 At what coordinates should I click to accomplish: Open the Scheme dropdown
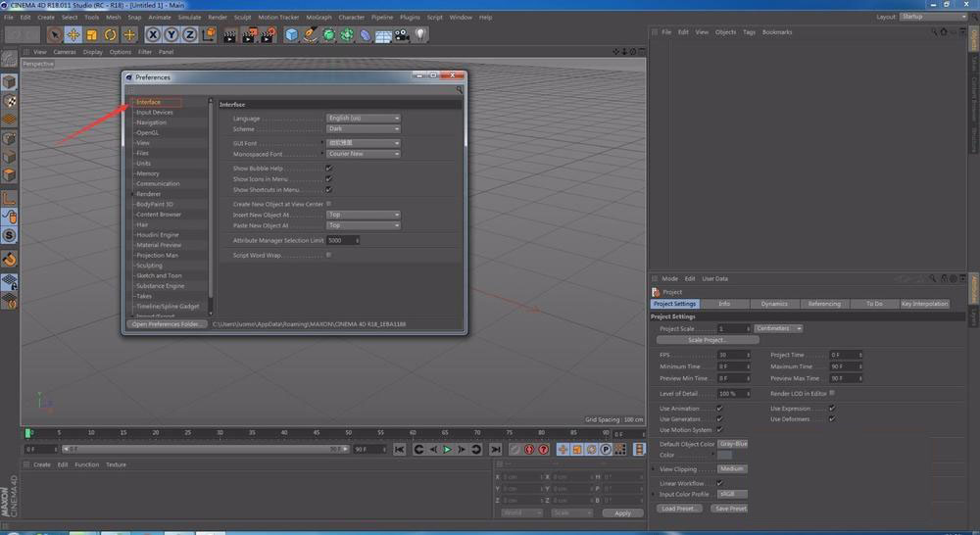point(364,128)
